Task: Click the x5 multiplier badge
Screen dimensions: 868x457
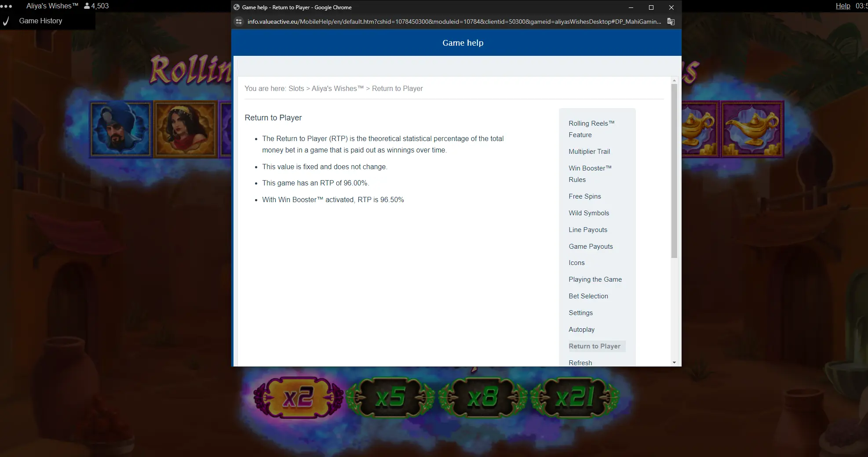Action: point(390,398)
